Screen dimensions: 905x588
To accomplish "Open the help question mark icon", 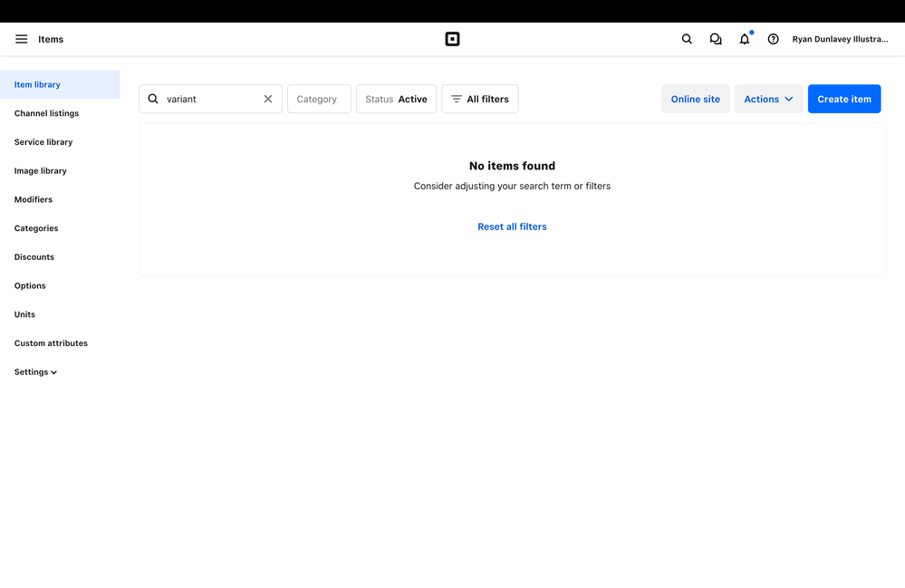I will 773,39.
